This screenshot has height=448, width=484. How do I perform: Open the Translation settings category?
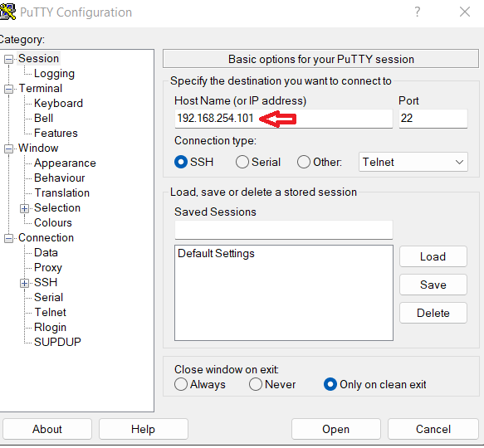click(x=61, y=192)
